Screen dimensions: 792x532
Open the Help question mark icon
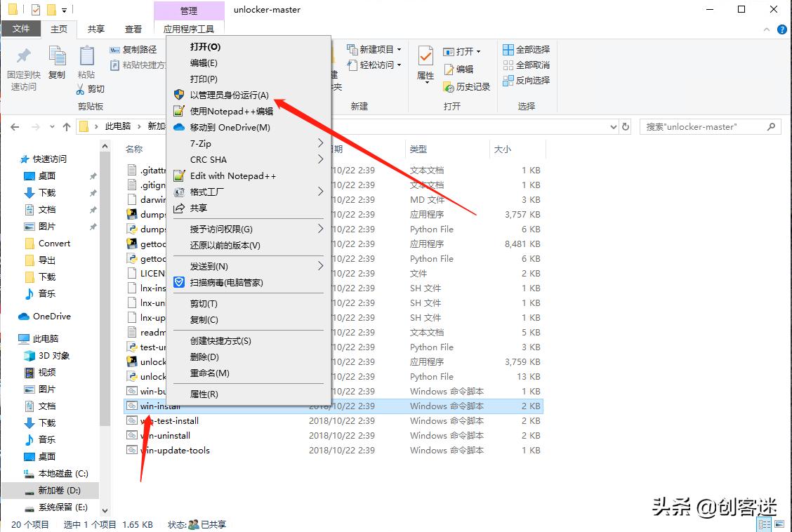[x=781, y=29]
